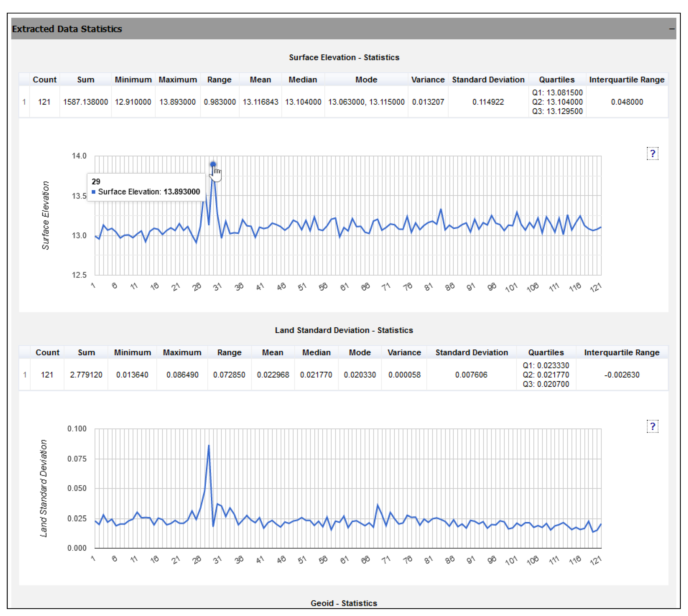Select sum value 2.779120

tap(86, 375)
